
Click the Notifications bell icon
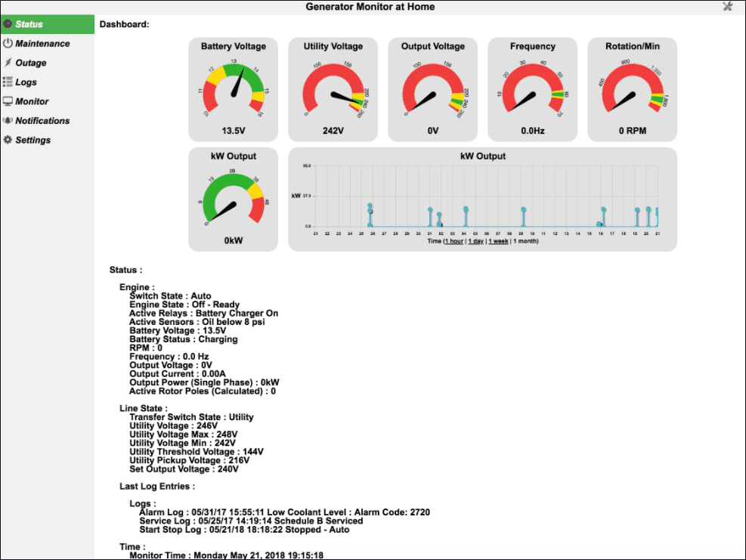8,120
